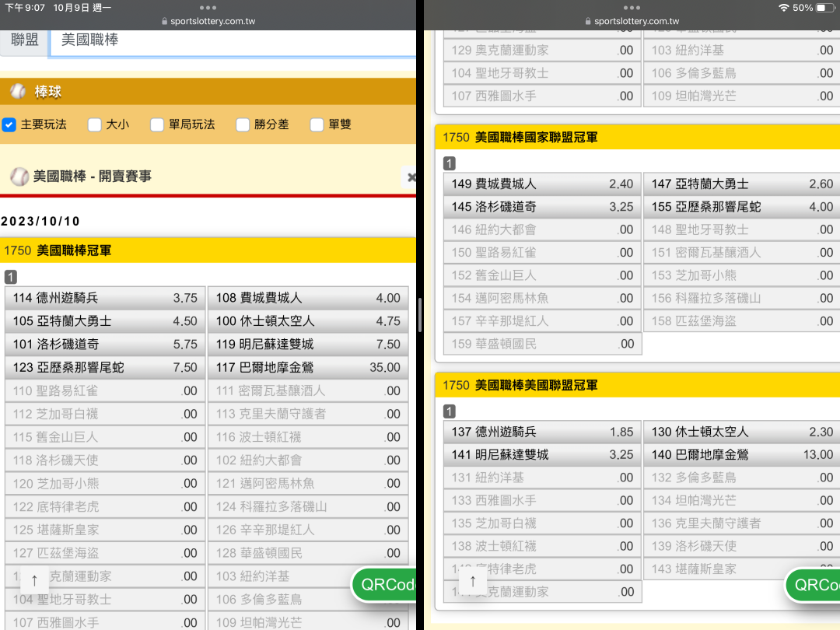The image size is (840, 630).
Task: Select 155 亞歷桑那響尾蛇 at 4.00
Action: coord(742,207)
